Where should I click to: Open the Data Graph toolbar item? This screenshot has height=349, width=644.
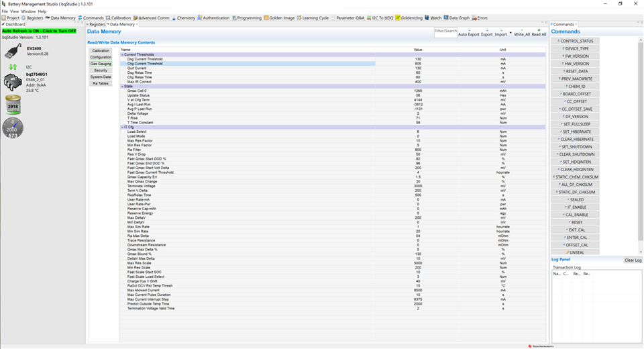click(456, 17)
